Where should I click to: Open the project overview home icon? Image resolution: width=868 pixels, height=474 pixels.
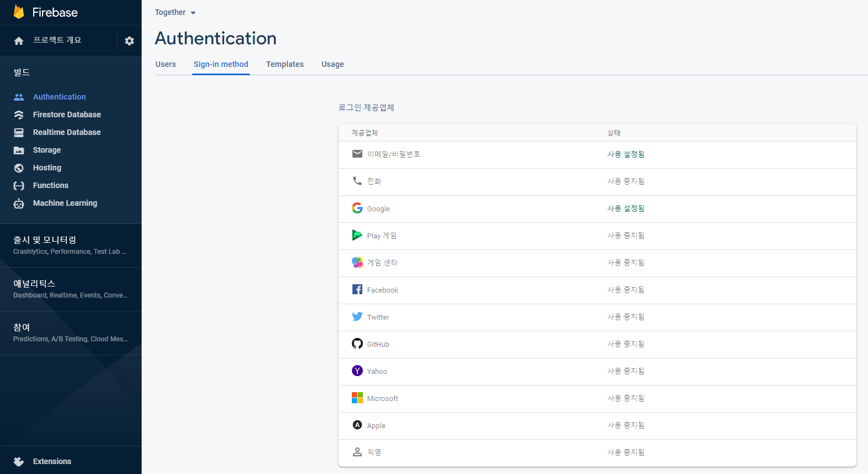point(19,41)
